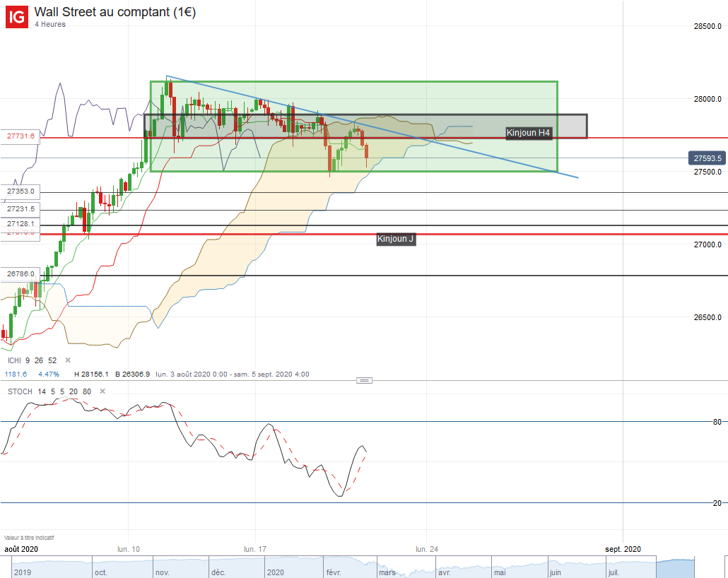
Task: Click the highlighted range in the timeline navigator
Action: coord(676,568)
